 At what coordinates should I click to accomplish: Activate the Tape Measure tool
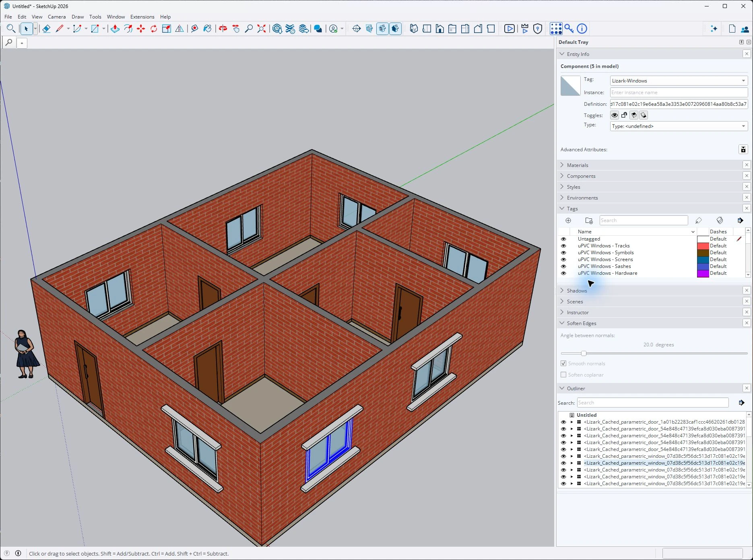194,29
